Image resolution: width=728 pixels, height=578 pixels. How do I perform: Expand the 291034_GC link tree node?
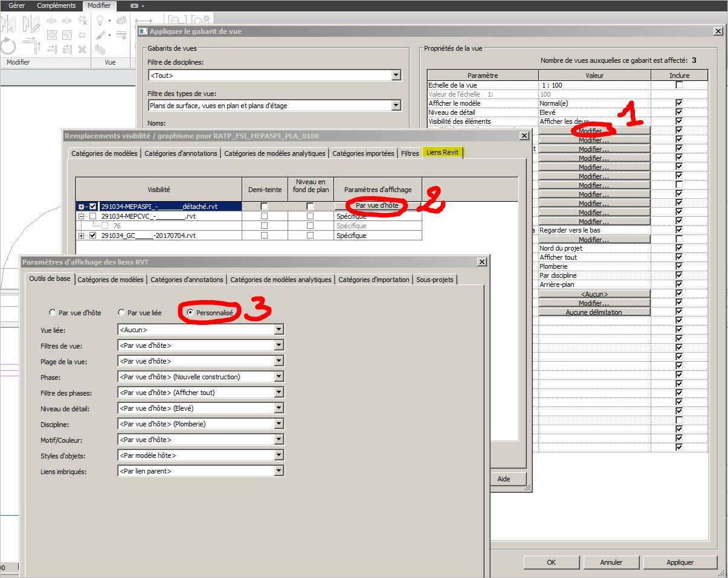coord(82,236)
